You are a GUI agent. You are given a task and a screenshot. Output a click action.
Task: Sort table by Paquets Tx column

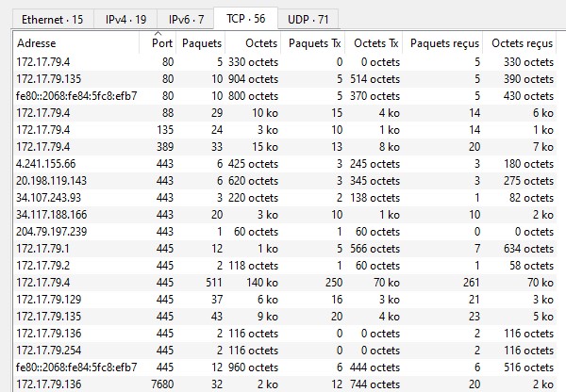pyautogui.click(x=315, y=43)
